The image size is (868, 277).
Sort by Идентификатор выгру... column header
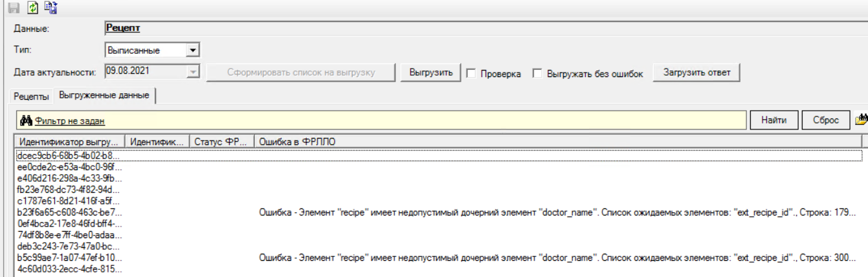pyautogui.click(x=69, y=141)
